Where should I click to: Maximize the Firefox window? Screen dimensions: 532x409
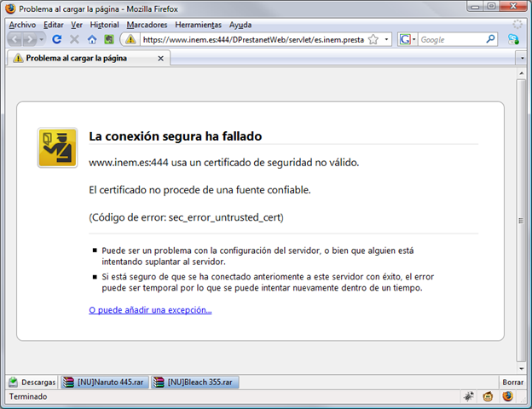(491, 7)
